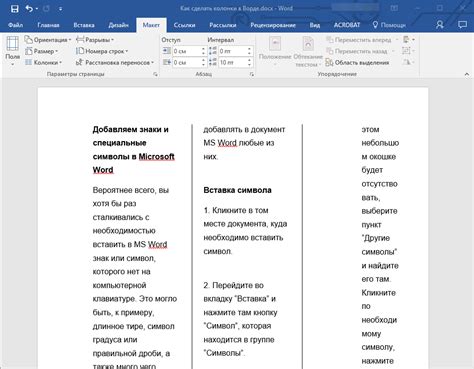Image resolution: width=474 pixels, height=369 pixels.
Task: Open the Колонки columns dropdown
Action: tap(43, 62)
